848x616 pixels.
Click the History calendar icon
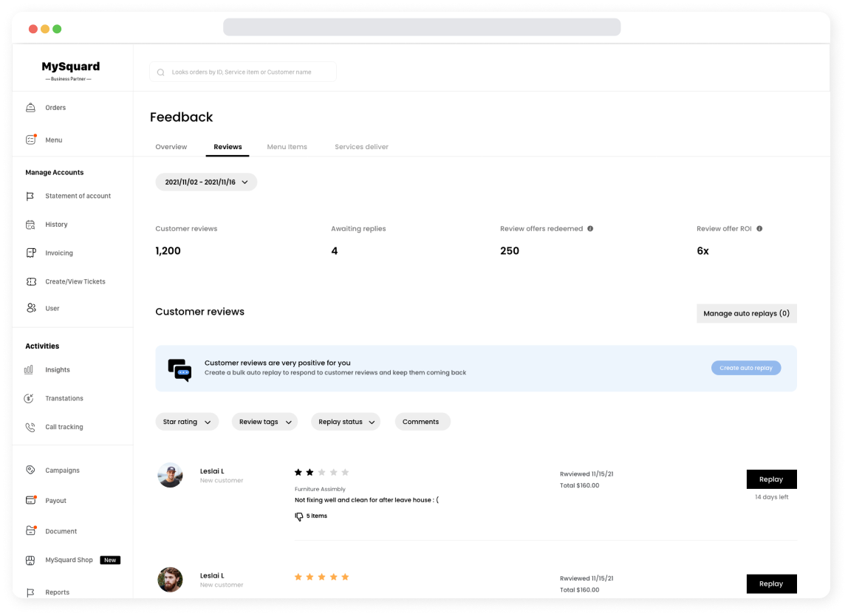[x=30, y=225]
